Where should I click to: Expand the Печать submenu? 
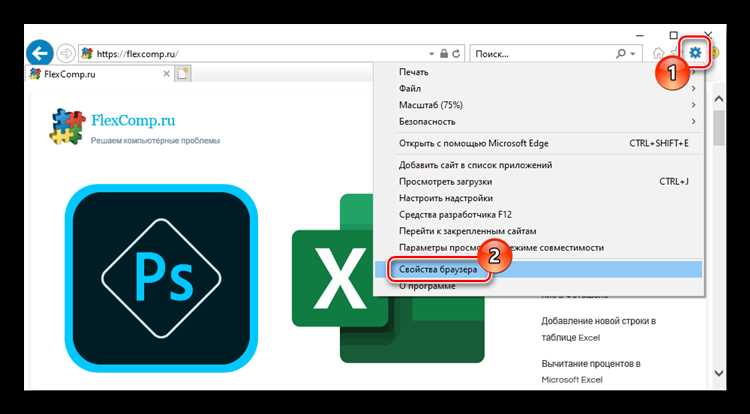[538, 72]
